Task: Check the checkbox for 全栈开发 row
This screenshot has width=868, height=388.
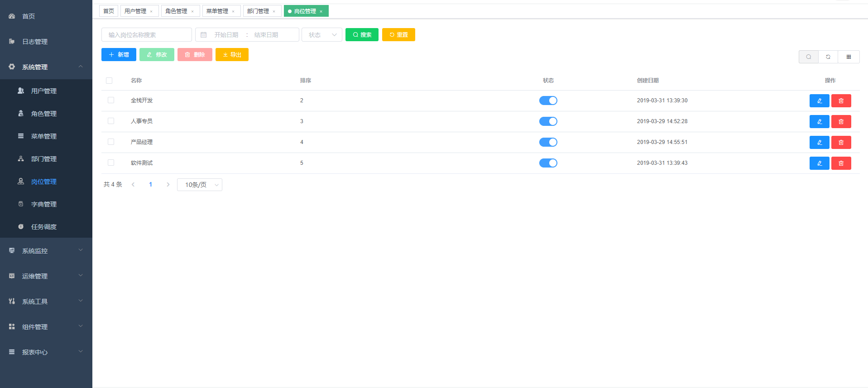Action: (x=111, y=100)
